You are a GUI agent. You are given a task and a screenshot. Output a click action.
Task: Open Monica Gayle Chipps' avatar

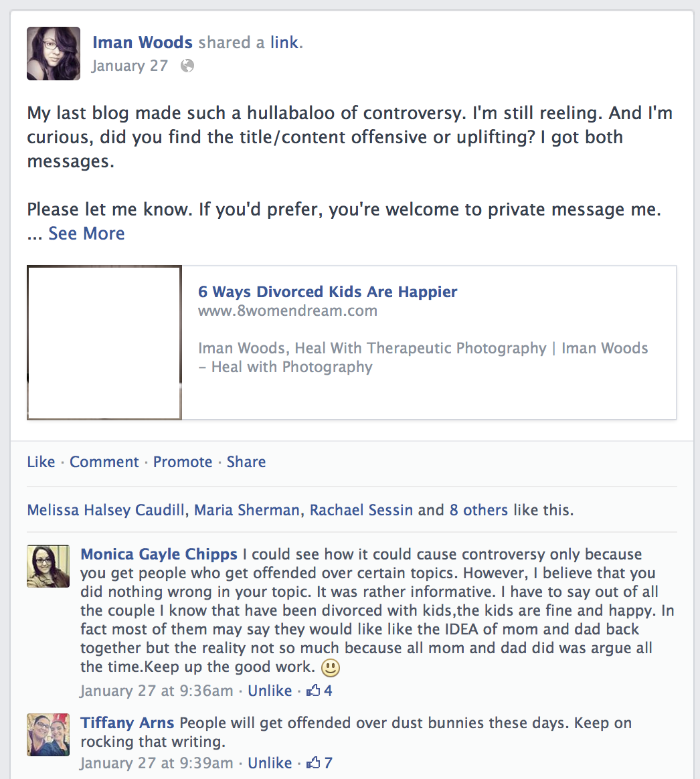pos(48,566)
